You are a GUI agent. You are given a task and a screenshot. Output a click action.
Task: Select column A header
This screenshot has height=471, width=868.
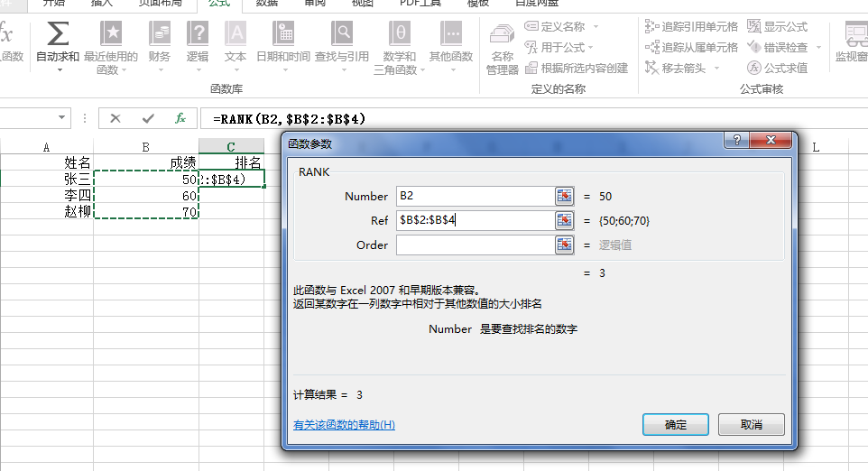pos(47,147)
